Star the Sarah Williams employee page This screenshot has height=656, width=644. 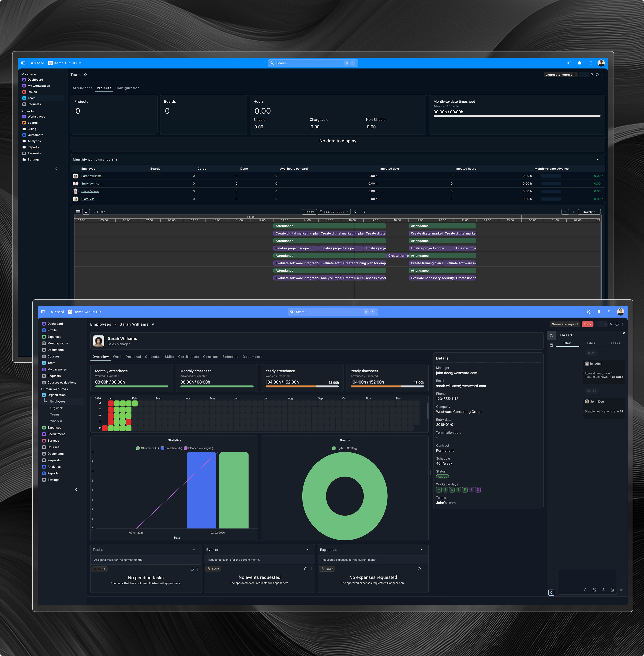tap(153, 324)
